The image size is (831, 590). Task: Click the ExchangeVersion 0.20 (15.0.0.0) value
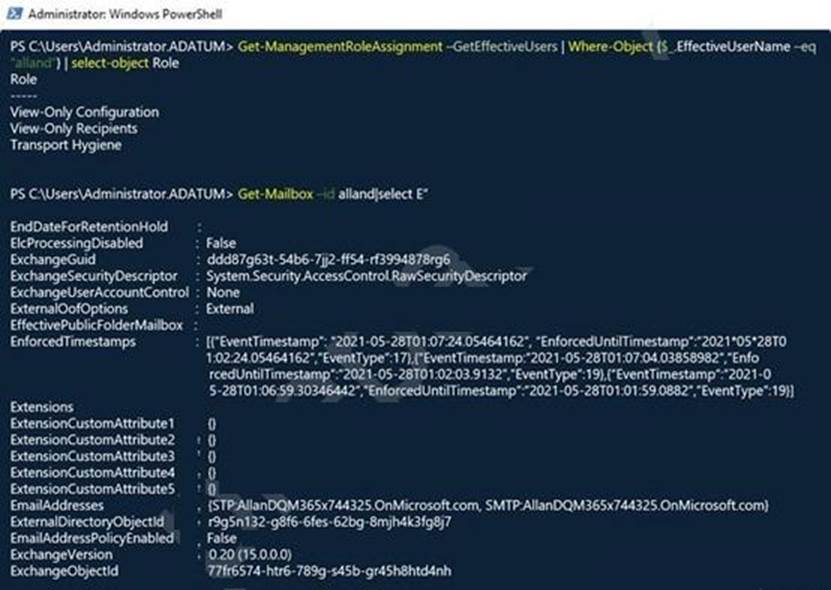click(x=258, y=554)
